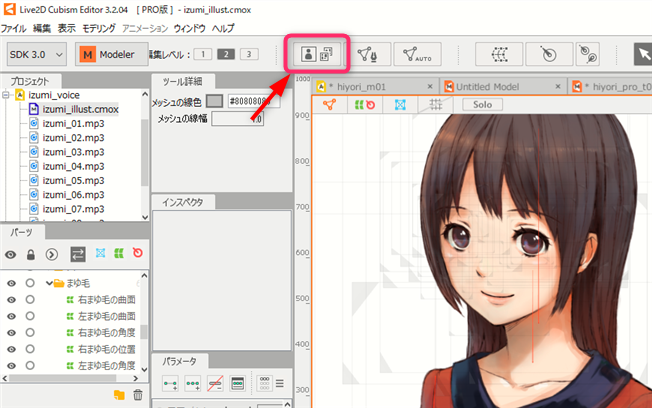652x408 pixels.
Task: Select the manual mesh edit tool
Action: [367, 53]
